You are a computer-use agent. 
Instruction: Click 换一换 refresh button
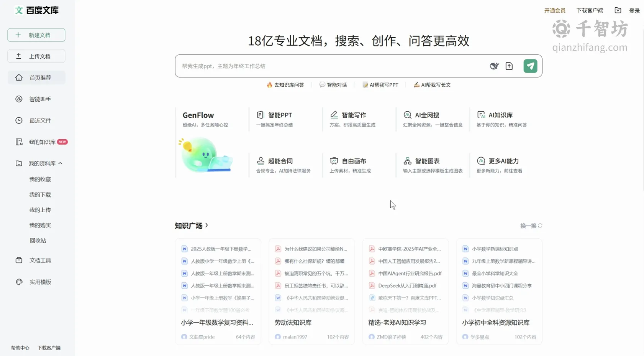(x=531, y=226)
